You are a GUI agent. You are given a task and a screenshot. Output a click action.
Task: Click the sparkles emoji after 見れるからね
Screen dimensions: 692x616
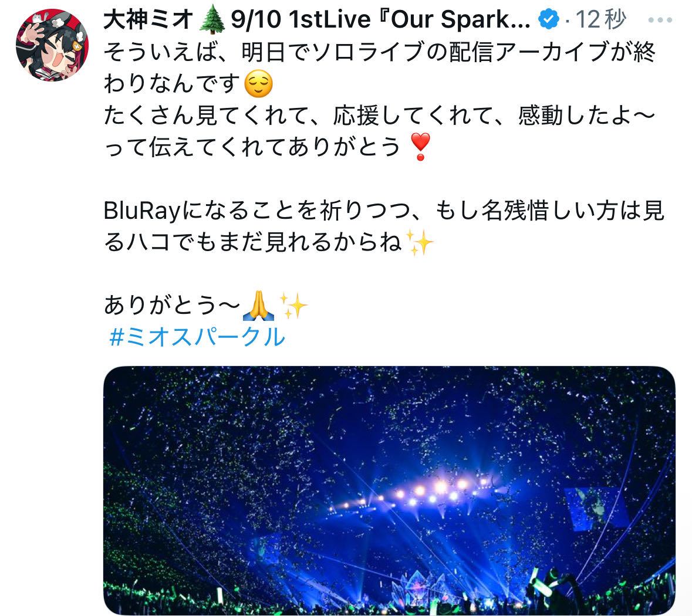[420, 242]
